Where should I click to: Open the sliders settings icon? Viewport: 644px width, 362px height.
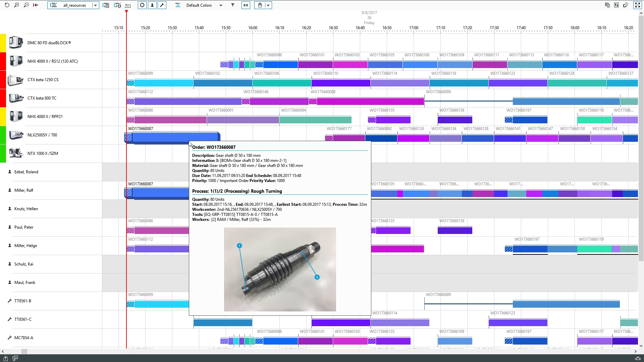[x=616, y=5]
